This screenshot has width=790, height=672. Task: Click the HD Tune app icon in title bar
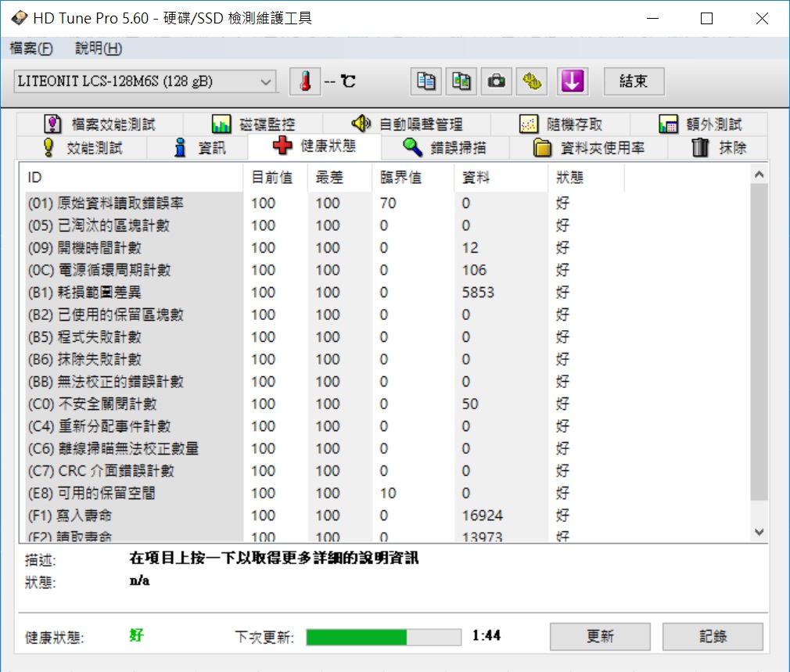click(x=19, y=18)
